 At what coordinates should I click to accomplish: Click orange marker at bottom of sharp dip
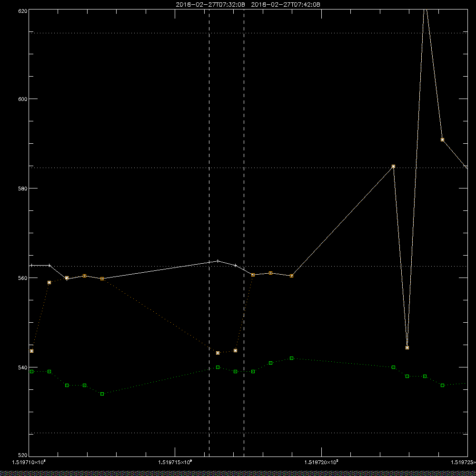point(407,347)
